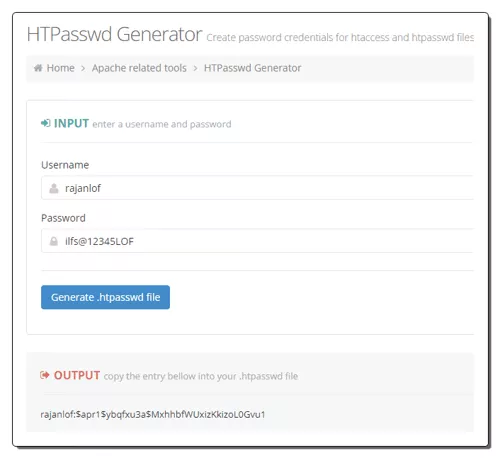Click the Password label
The width and height of the screenshot is (500, 458).
(x=63, y=218)
